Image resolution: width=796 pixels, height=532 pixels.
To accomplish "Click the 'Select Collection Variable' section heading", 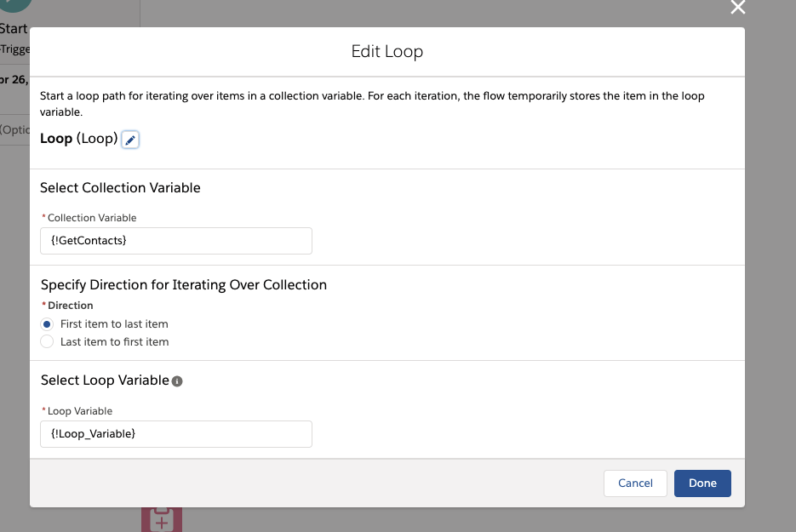I will click(120, 188).
